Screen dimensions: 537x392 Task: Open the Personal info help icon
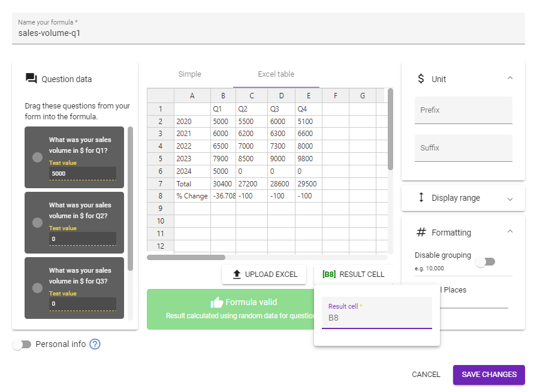coord(95,344)
